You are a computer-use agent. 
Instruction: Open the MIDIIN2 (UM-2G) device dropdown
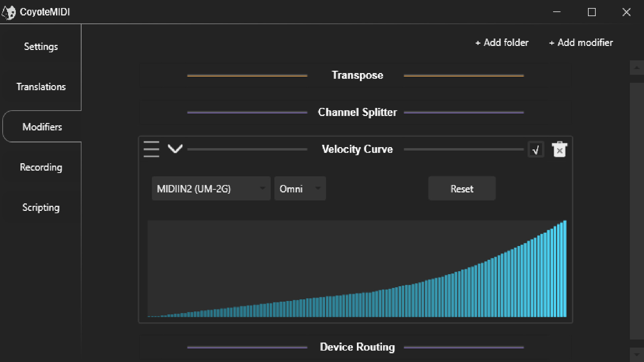(211, 188)
